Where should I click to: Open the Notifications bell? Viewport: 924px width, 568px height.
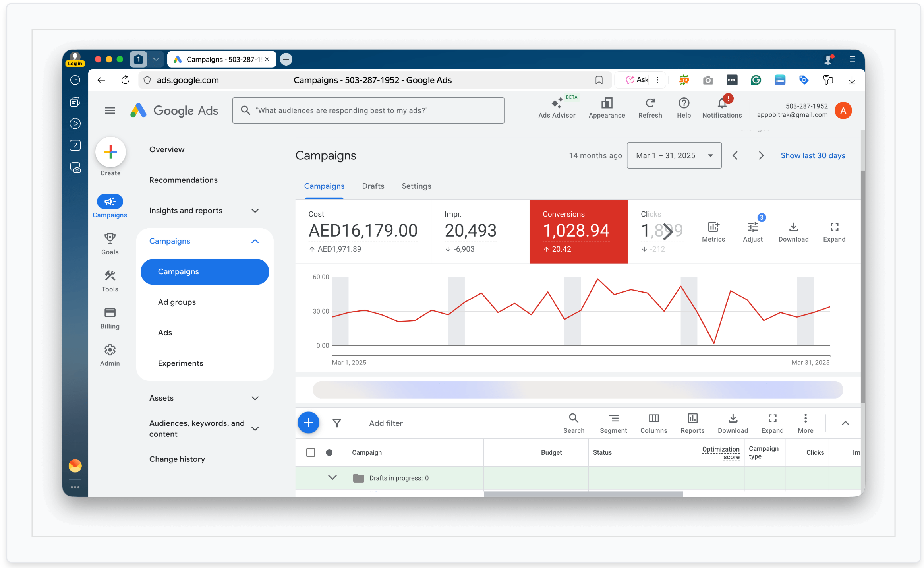pyautogui.click(x=722, y=108)
